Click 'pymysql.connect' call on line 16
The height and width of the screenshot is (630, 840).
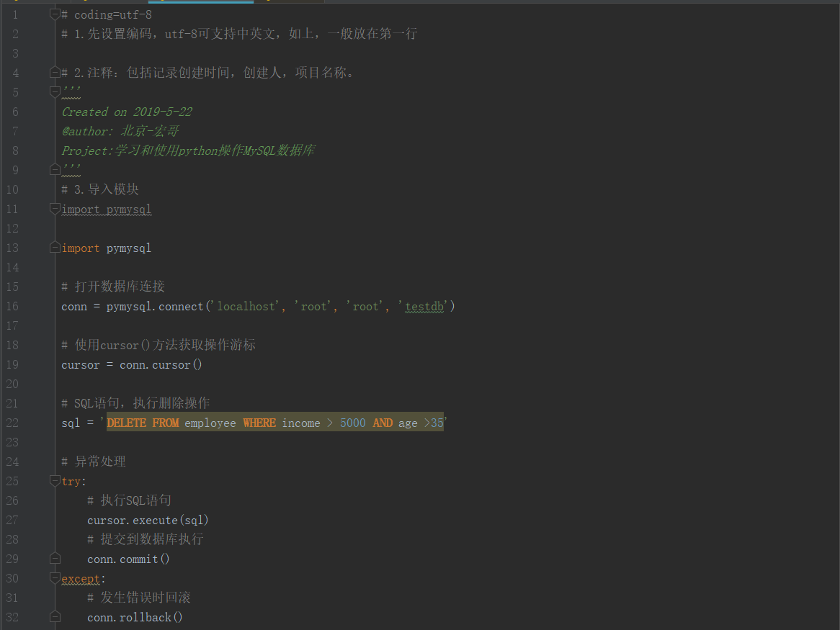[155, 307]
